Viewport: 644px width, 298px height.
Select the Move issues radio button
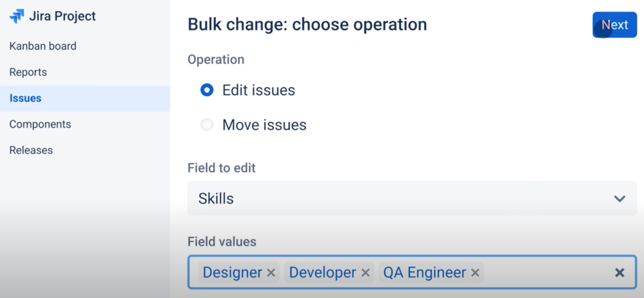[207, 125]
